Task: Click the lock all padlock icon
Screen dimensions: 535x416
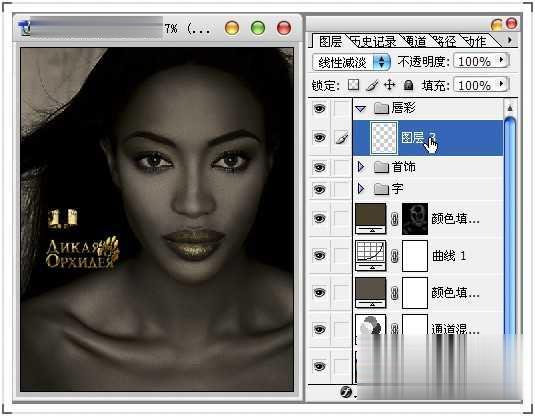Action: 408,85
